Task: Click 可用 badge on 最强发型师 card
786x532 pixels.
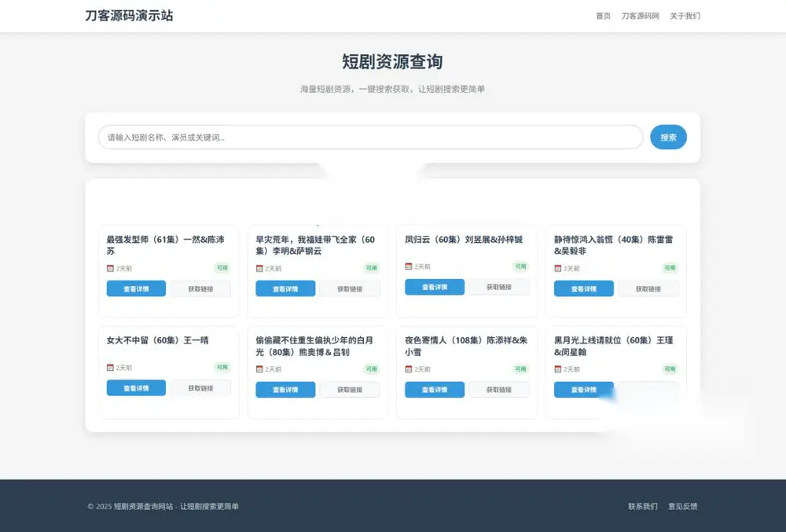Action: [222, 268]
